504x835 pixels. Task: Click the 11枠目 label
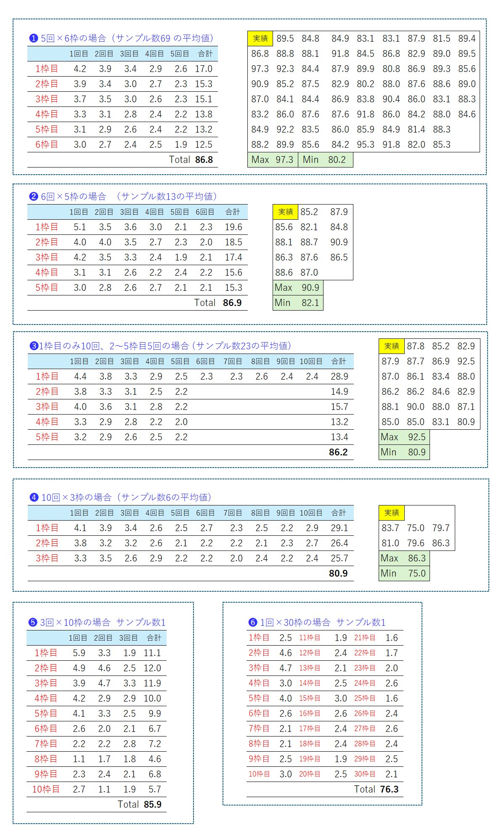click(x=310, y=638)
